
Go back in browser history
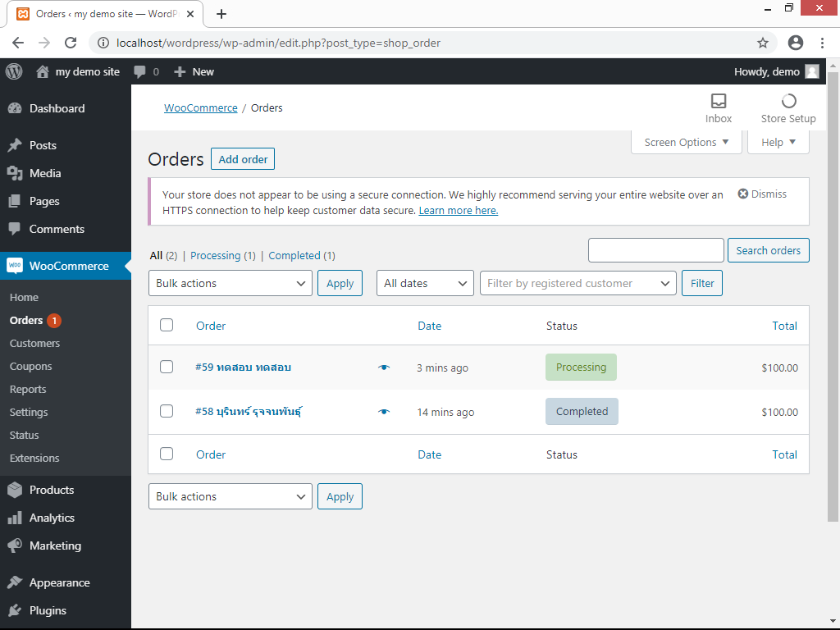tap(18, 43)
